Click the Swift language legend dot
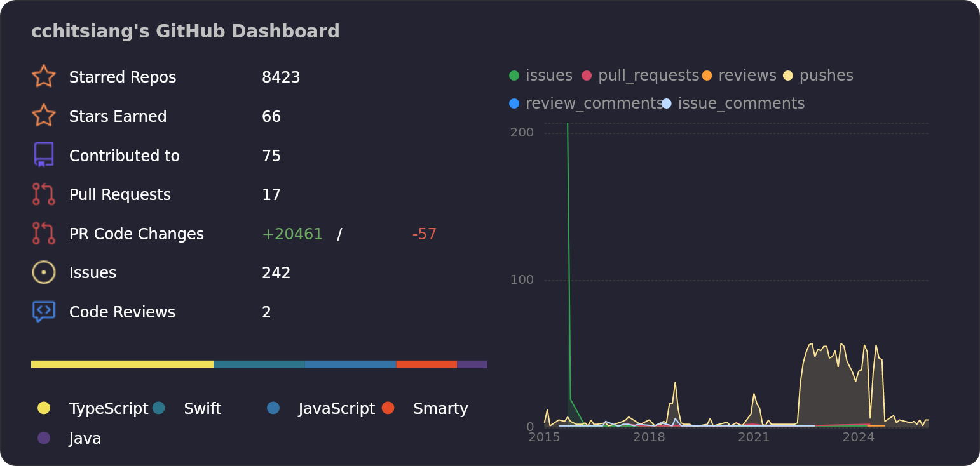This screenshot has width=980, height=466. click(x=159, y=408)
